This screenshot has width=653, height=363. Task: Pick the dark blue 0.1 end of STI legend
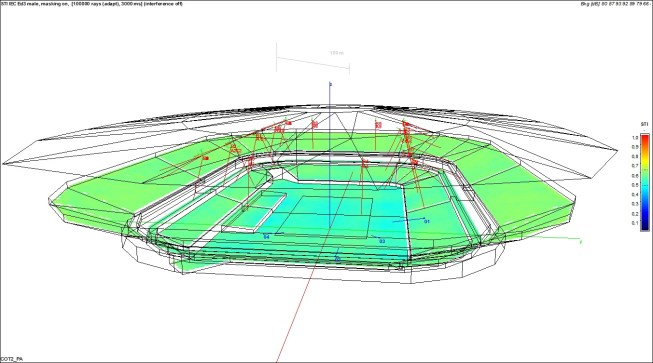point(644,224)
